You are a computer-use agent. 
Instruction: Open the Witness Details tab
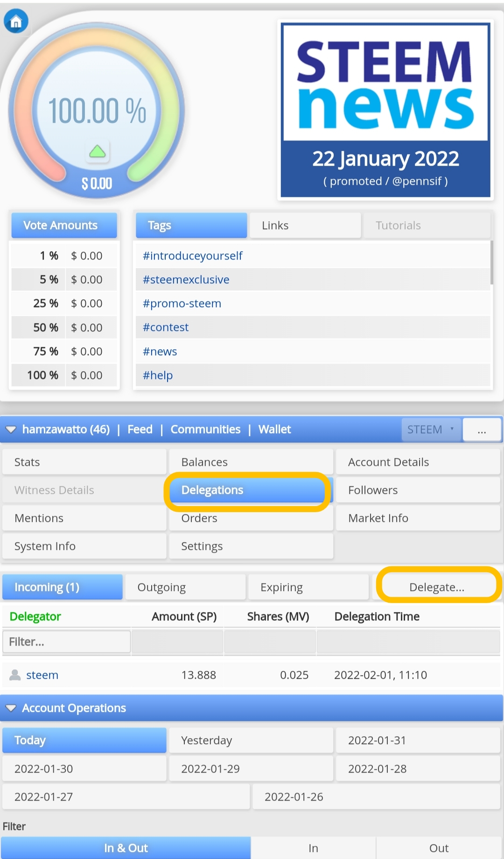[x=84, y=490]
